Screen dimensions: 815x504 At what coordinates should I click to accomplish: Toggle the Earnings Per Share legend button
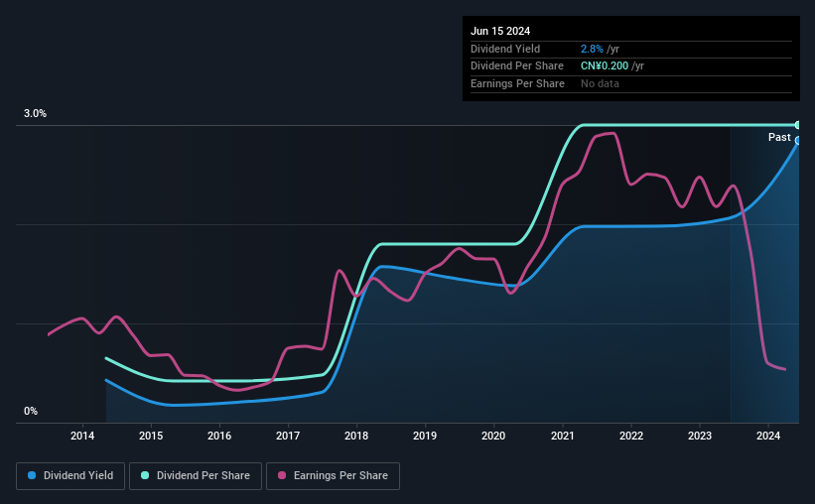(333, 476)
